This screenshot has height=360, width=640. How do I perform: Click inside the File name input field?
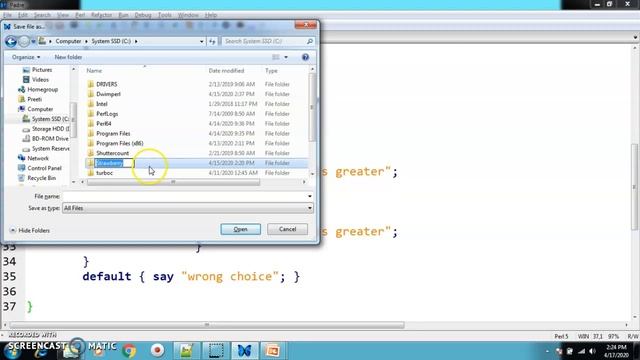(x=184, y=196)
